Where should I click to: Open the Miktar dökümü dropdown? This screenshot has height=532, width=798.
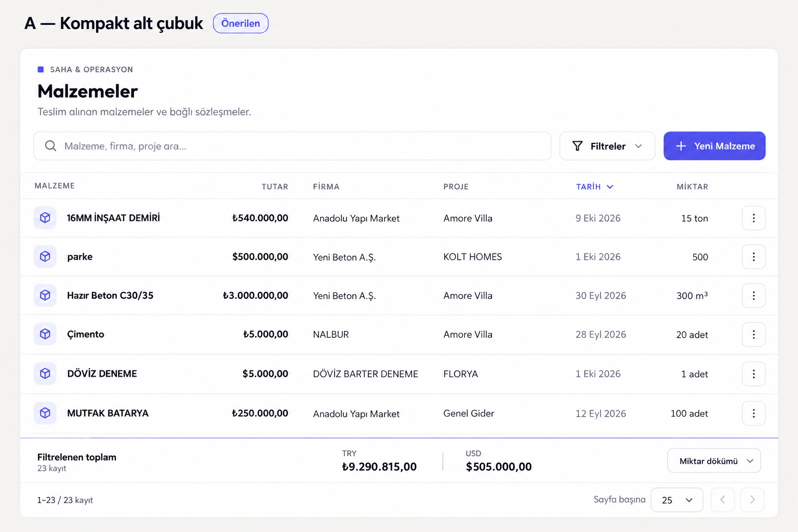714,461
